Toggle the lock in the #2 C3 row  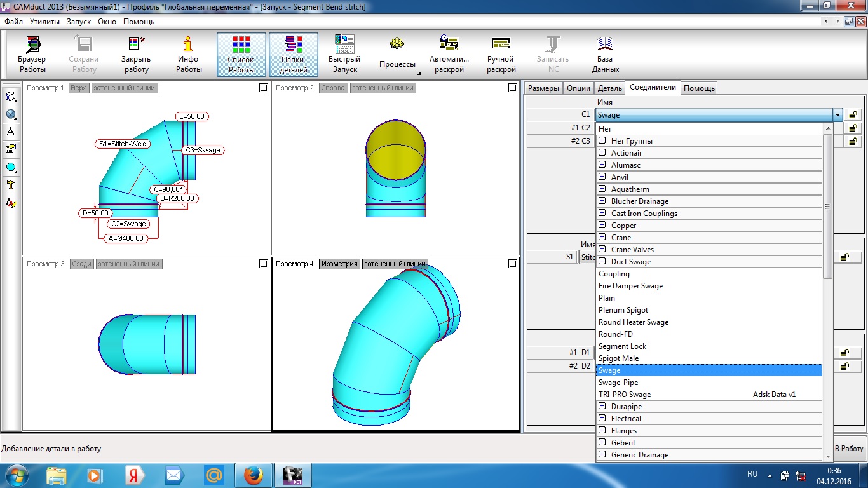[x=853, y=141]
